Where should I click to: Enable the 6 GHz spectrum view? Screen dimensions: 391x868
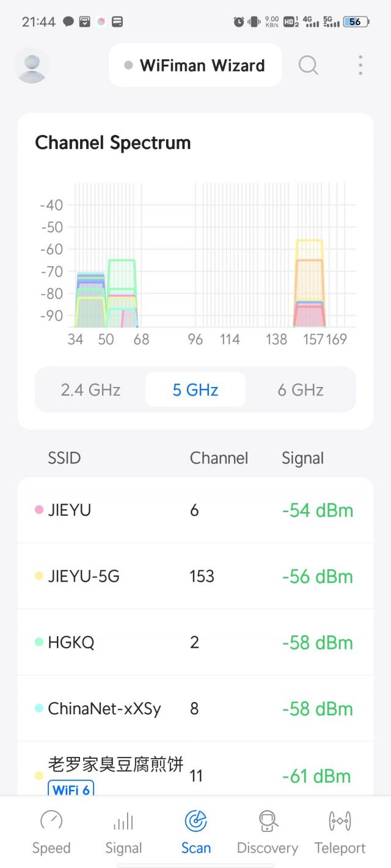300,389
